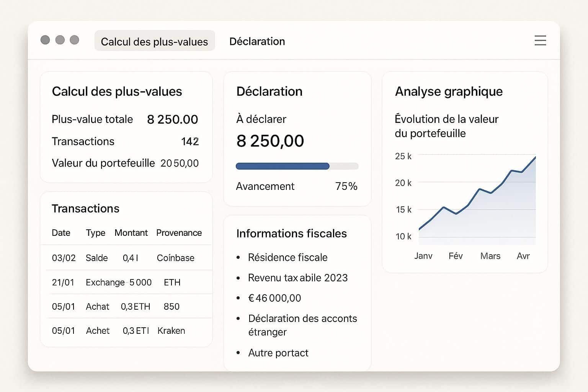
Task: Sort by the Montant column header
Action: [x=131, y=233]
